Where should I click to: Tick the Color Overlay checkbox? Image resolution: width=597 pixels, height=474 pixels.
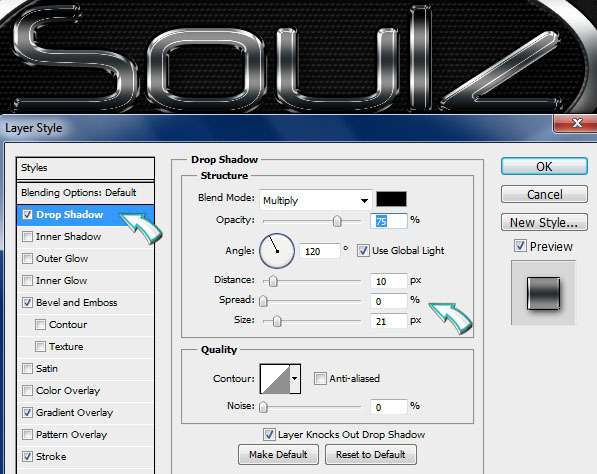point(27,391)
